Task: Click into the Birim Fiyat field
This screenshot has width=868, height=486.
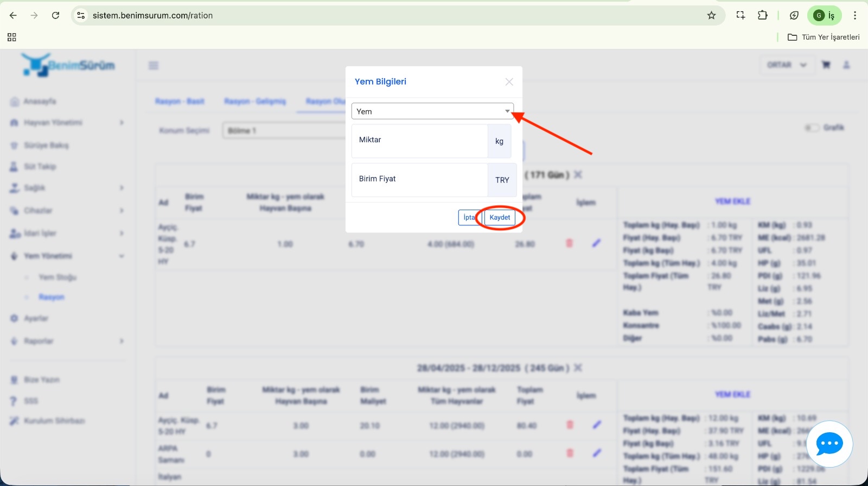Action: tap(419, 180)
